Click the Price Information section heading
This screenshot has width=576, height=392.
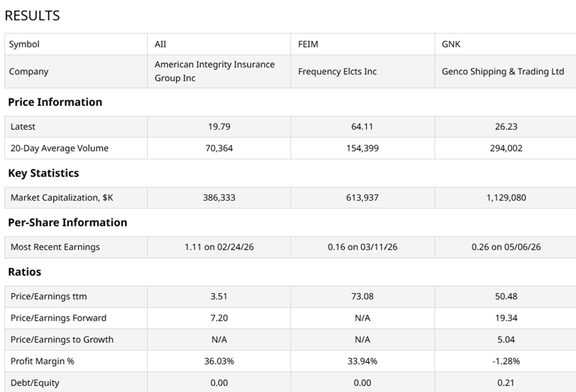55,102
